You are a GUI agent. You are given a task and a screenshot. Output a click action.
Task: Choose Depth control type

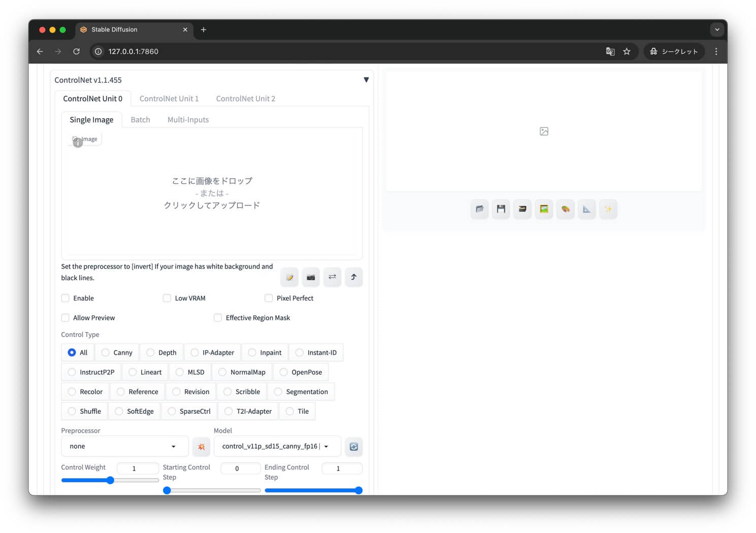pos(161,352)
